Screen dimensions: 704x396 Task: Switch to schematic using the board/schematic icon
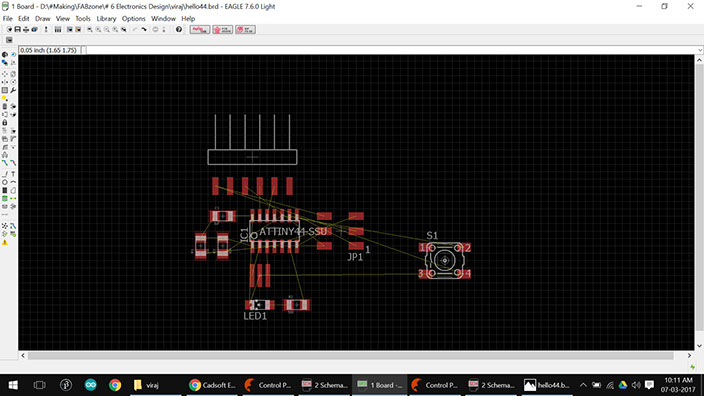(46, 29)
